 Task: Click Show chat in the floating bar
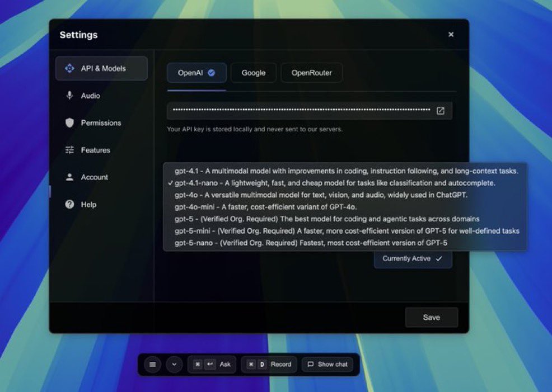point(328,364)
